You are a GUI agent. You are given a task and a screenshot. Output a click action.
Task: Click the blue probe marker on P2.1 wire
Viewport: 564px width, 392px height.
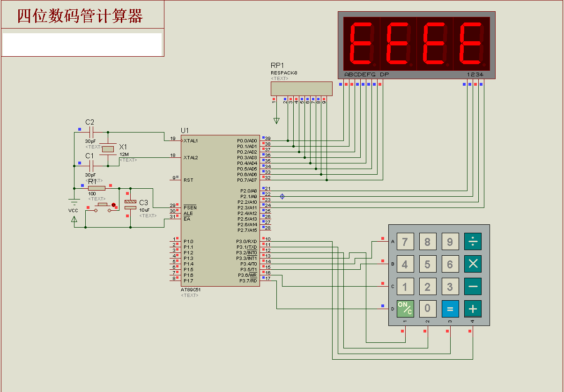point(282,197)
